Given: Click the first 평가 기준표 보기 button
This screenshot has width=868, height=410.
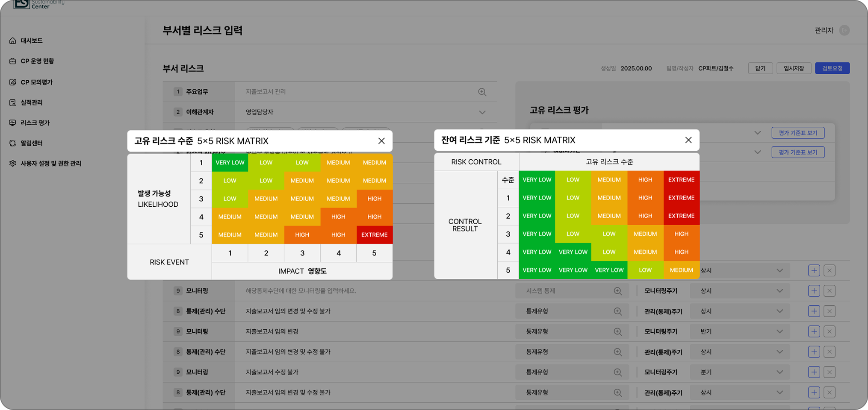Looking at the screenshot, I should coord(797,133).
